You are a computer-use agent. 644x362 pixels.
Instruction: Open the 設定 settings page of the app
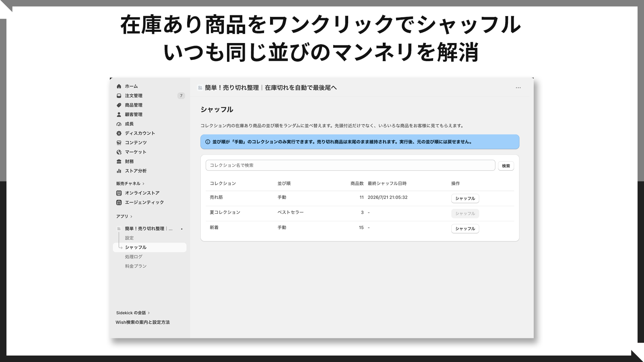(129, 238)
